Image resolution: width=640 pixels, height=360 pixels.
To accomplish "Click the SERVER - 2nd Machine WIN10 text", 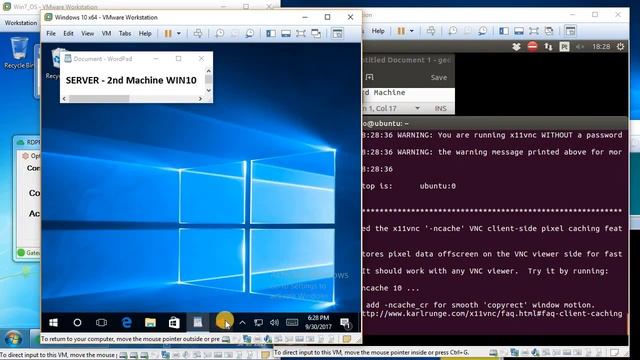I will tap(131, 80).
